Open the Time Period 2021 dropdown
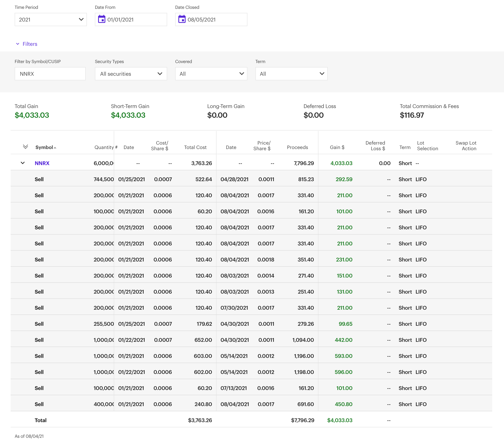This screenshot has width=504, height=441. click(x=51, y=19)
